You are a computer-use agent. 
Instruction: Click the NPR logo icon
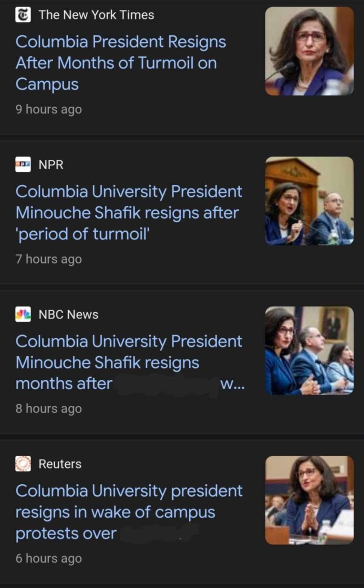pos(23,165)
